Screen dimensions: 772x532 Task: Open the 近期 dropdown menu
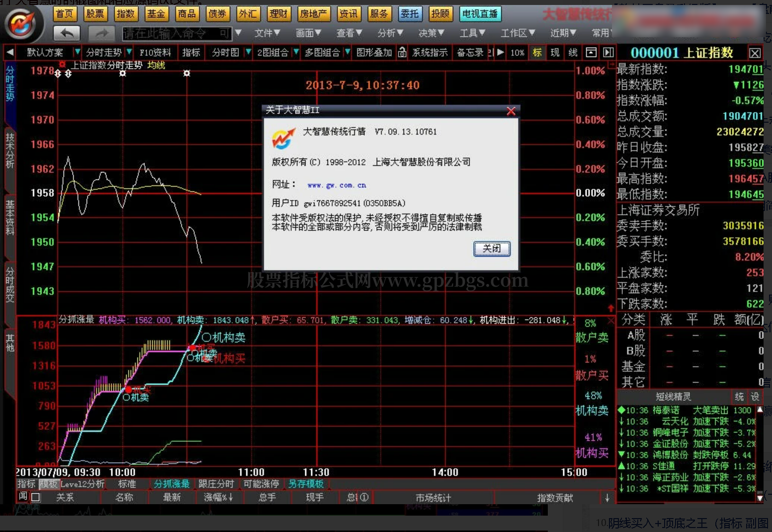[x=563, y=33]
